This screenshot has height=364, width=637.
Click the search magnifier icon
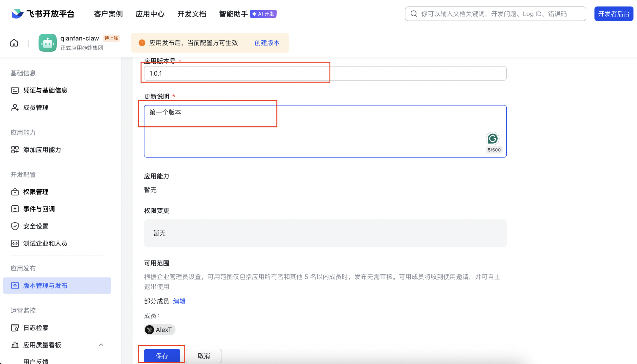414,14
